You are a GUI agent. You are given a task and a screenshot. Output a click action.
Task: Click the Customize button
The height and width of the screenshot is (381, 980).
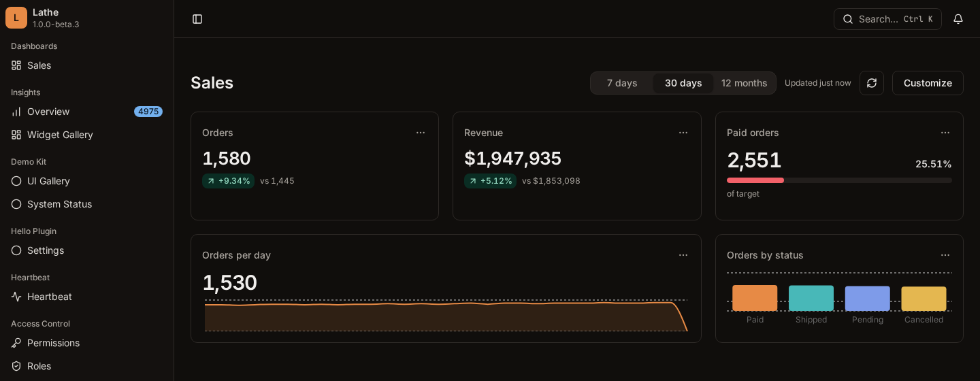[928, 83]
